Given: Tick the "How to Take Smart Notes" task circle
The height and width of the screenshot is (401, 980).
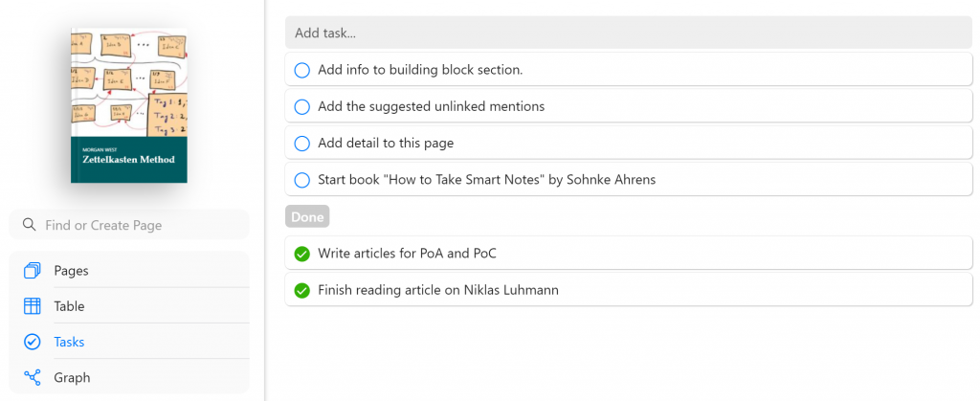Looking at the screenshot, I should pos(302,180).
